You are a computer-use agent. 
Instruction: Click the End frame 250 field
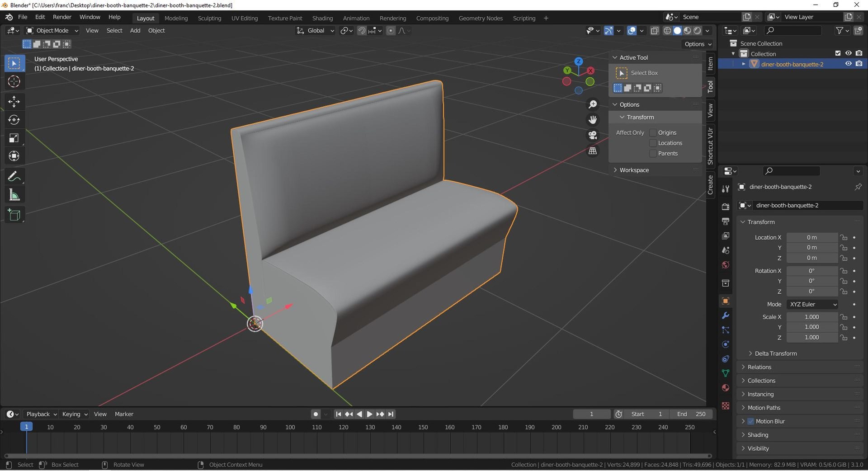tap(691, 414)
